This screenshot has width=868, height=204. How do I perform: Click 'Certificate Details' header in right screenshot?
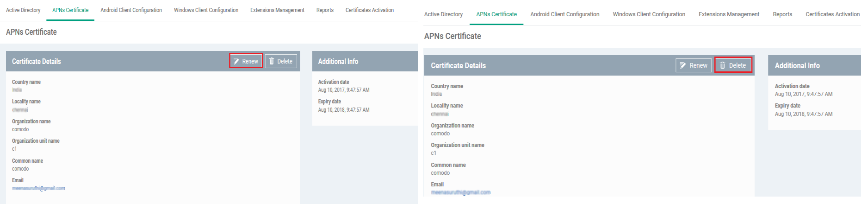click(x=458, y=65)
